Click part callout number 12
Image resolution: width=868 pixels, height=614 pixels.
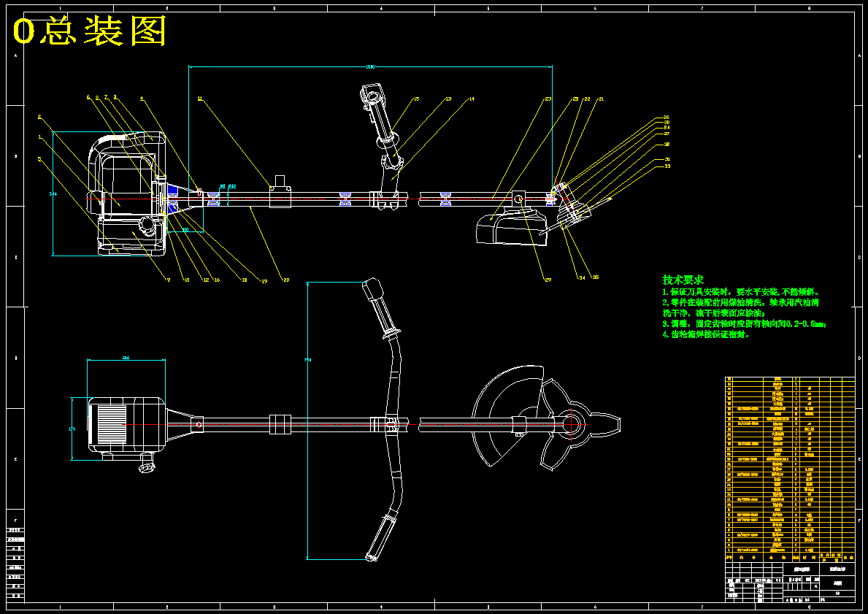pyautogui.click(x=205, y=280)
